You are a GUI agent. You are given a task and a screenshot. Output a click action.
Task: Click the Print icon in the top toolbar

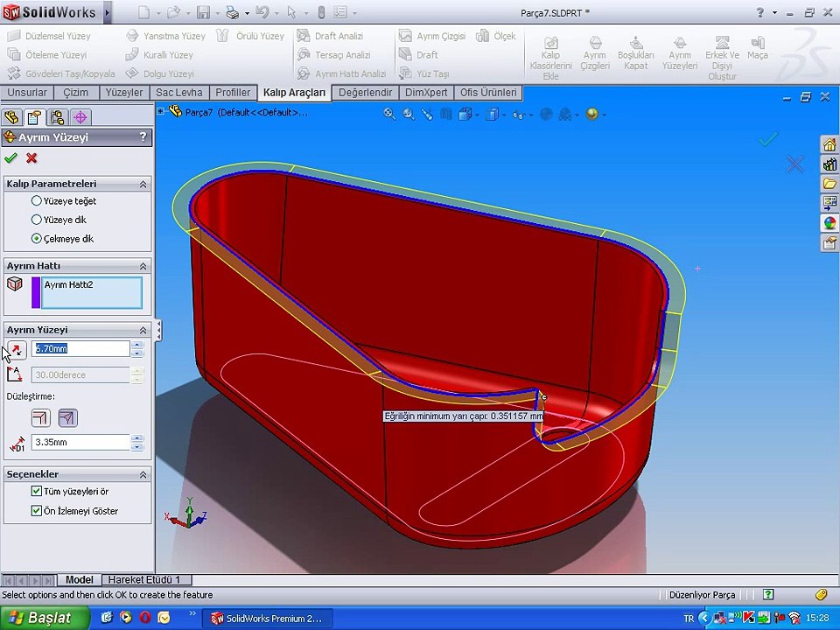click(233, 12)
